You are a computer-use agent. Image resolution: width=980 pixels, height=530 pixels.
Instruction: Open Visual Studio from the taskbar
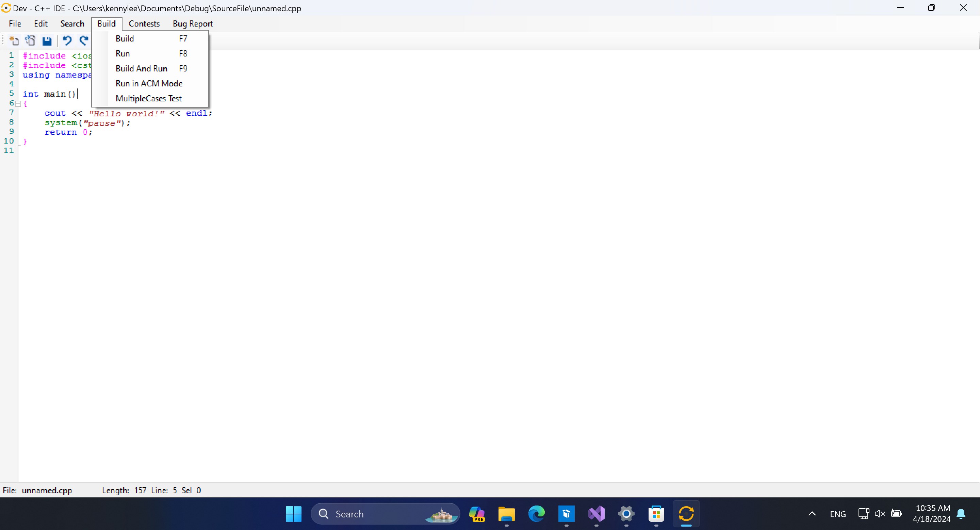596,514
